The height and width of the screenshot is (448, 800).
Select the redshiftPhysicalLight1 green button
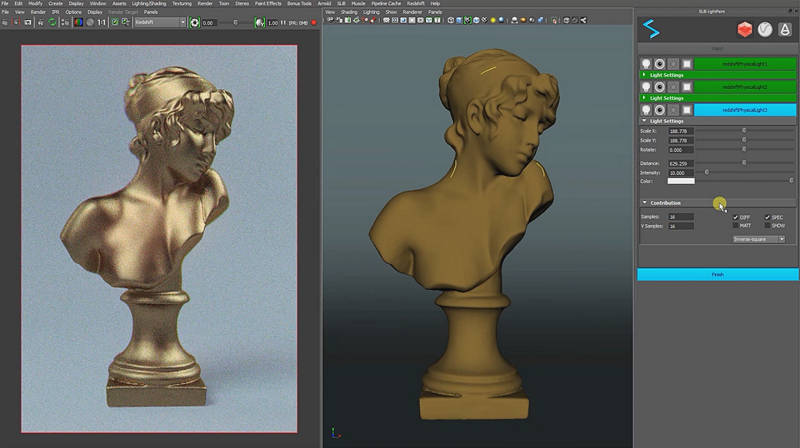[746, 64]
